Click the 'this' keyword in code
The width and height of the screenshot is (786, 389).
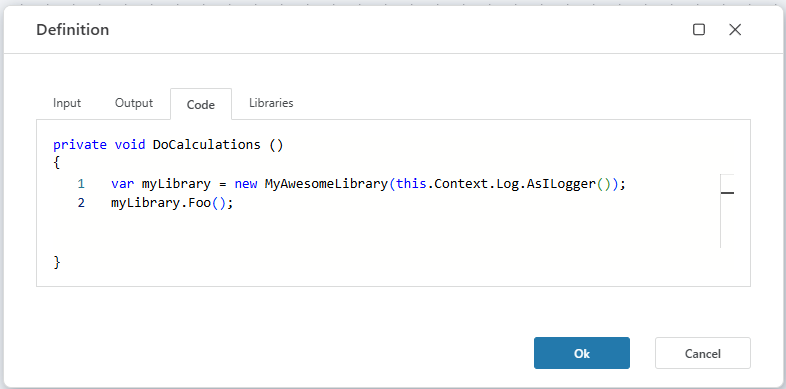coord(412,184)
